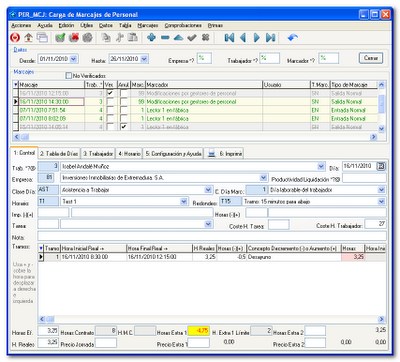Open the Marcajes menu

coord(148,25)
